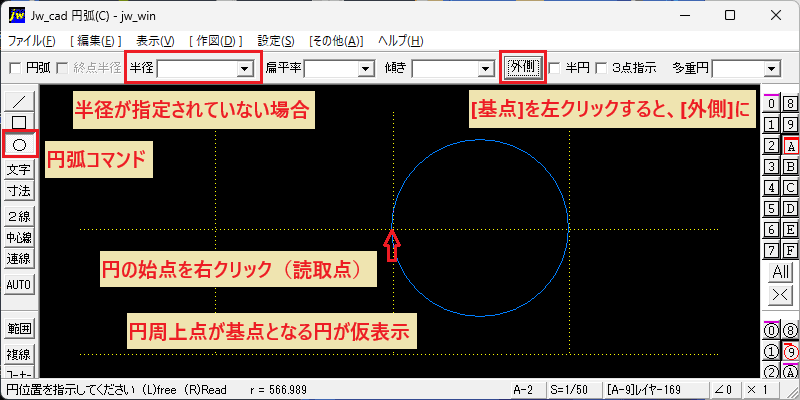800x400 pixels.
Task: Activate the 寸法 dimension tool
Action: pyautogui.click(x=19, y=191)
